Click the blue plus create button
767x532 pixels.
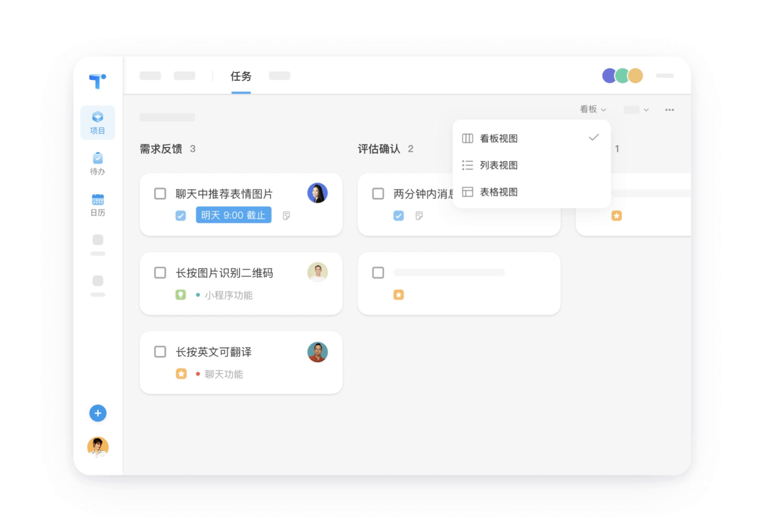98,413
